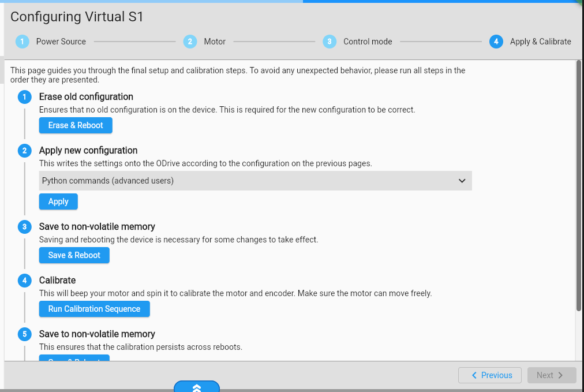584x392 pixels.
Task: Start the Run Calibration Sequence button
Action: (x=94, y=309)
